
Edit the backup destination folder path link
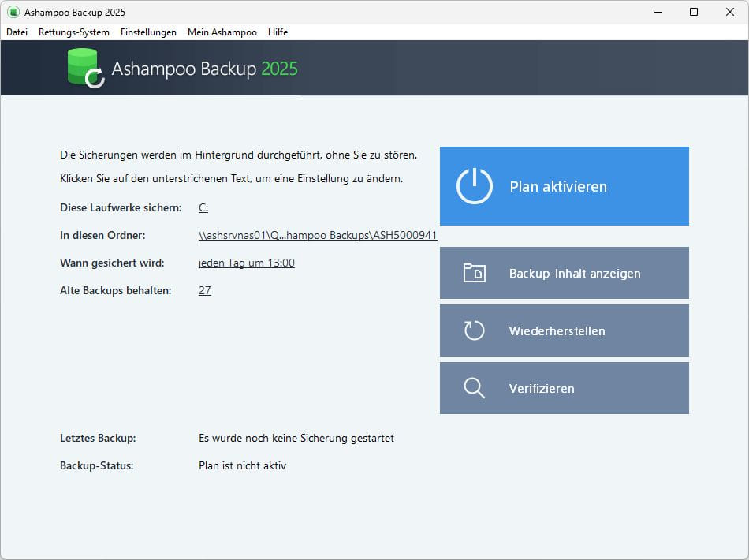pyautogui.click(x=318, y=235)
